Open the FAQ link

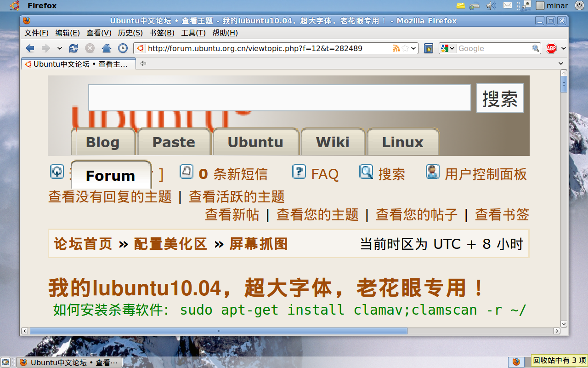point(325,174)
